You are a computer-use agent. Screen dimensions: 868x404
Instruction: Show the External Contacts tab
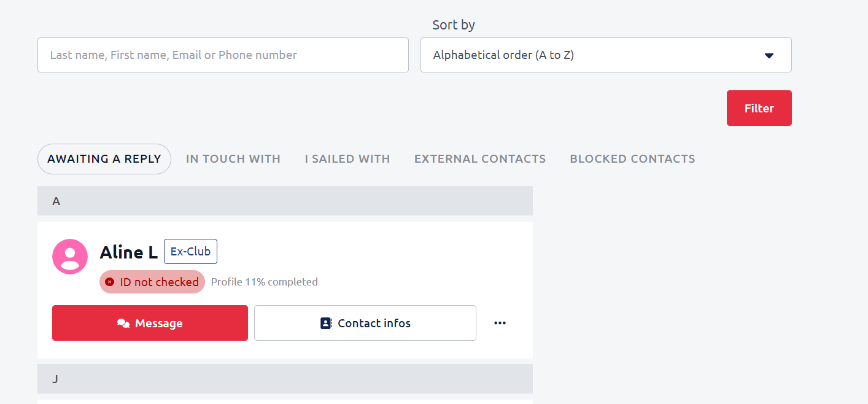coord(480,159)
